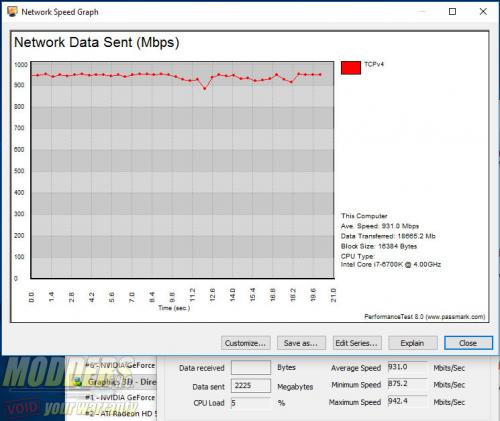Maximize the Network Speed Graph window
500x421 pixels.
[452, 12]
